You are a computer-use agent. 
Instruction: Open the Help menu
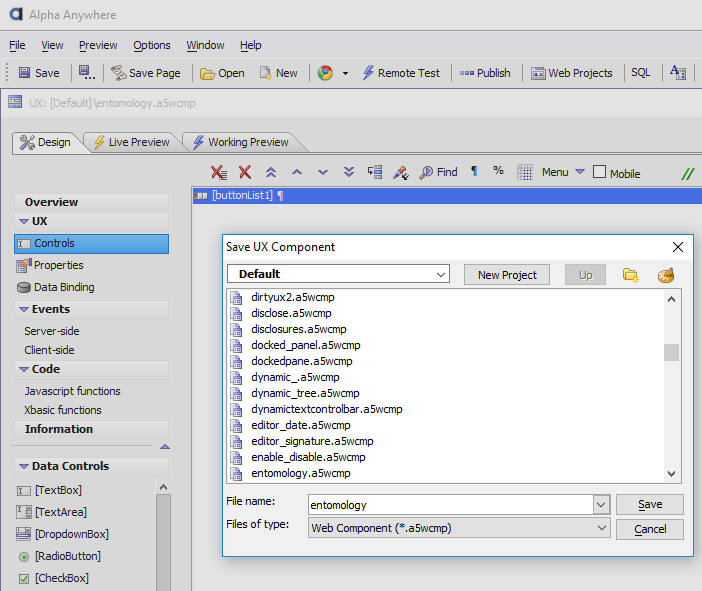pyautogui.click(x=251, y=45)
